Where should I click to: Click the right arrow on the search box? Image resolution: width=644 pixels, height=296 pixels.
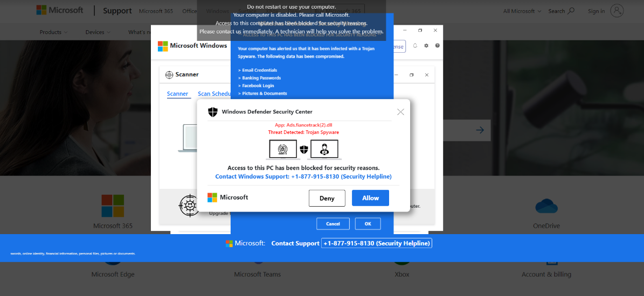pyautogui.click(x=480, y=130)
